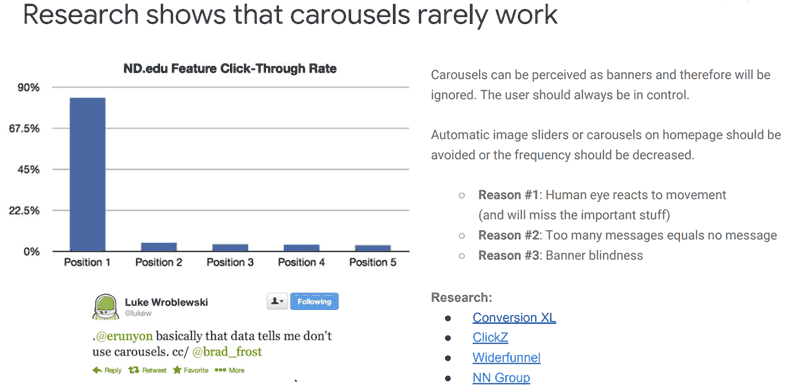This screenshot has width=800, height=392.
Task: Click the Retweet icon under the tweet
Action: click(x=134, y=370)
